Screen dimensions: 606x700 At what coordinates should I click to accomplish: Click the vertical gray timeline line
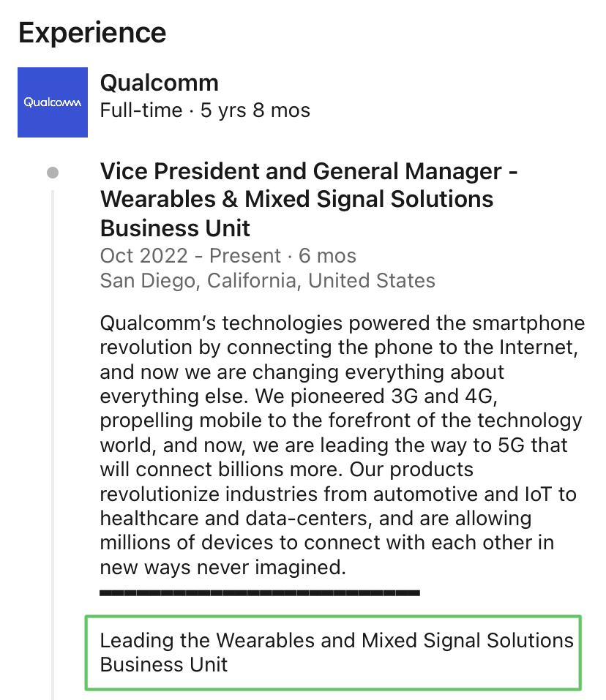(x=53, y=439)
